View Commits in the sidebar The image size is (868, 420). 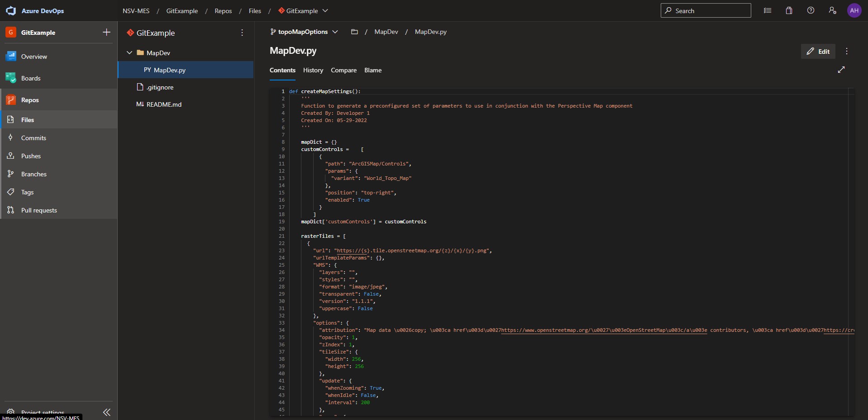pyautogui.click(x=33, y=138)
